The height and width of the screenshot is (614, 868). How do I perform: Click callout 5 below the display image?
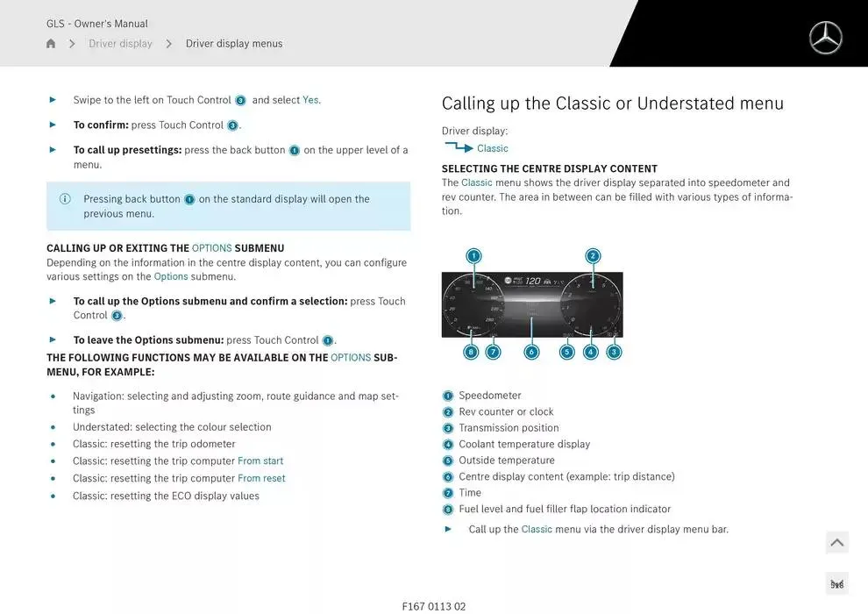click(x=567, y=352)
